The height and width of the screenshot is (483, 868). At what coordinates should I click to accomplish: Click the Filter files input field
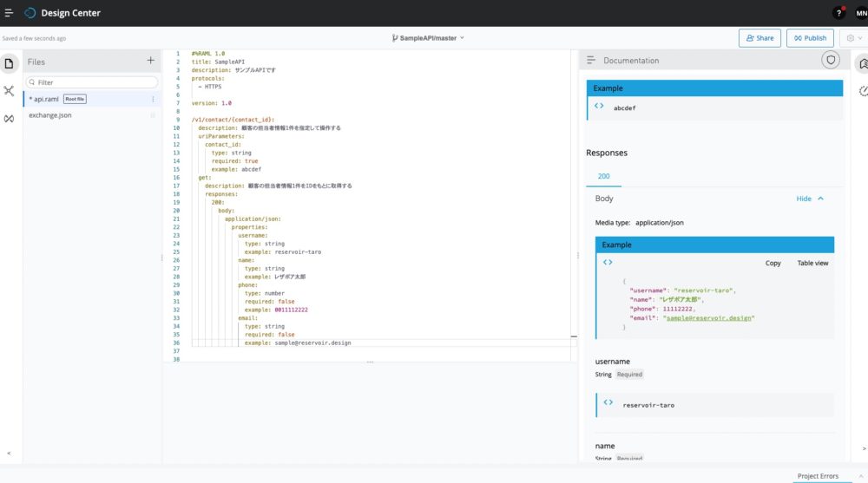click(x=91, y=82)
